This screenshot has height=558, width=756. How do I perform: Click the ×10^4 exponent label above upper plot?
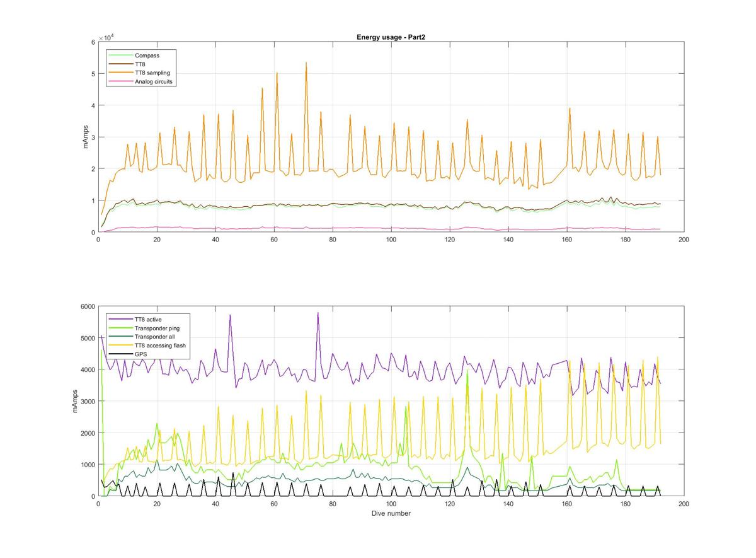(106, 37)
